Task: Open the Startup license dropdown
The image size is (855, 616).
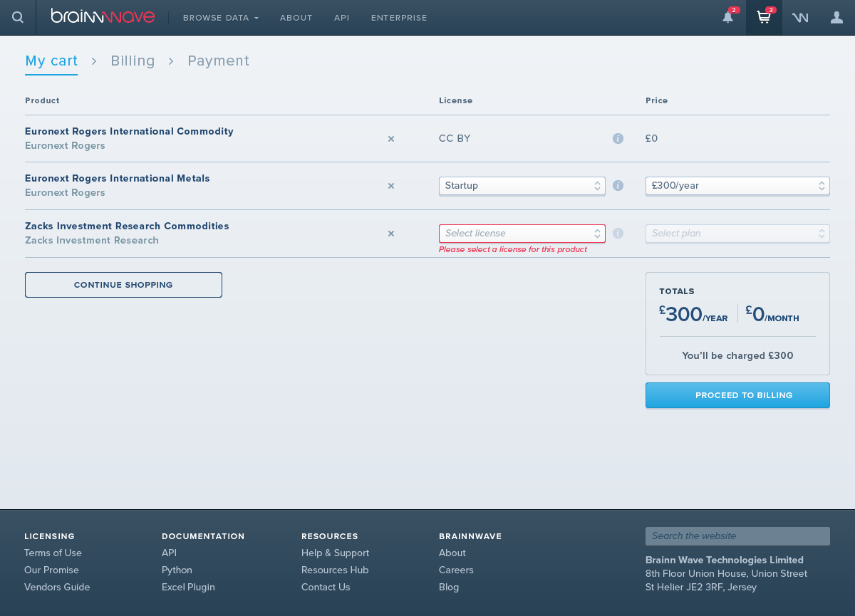Action: [522, 186]
